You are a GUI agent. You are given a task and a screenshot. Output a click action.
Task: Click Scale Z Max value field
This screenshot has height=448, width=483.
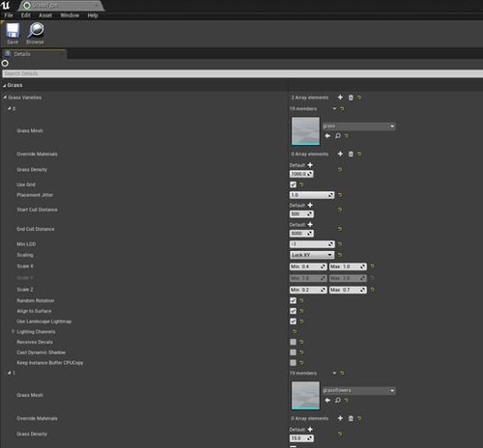point(348,290)
